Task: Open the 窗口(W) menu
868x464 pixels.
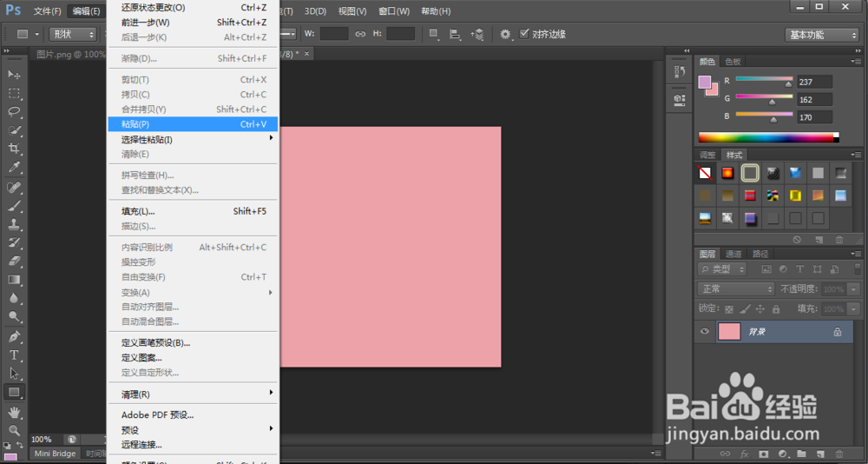Action: tap(394, 11)
